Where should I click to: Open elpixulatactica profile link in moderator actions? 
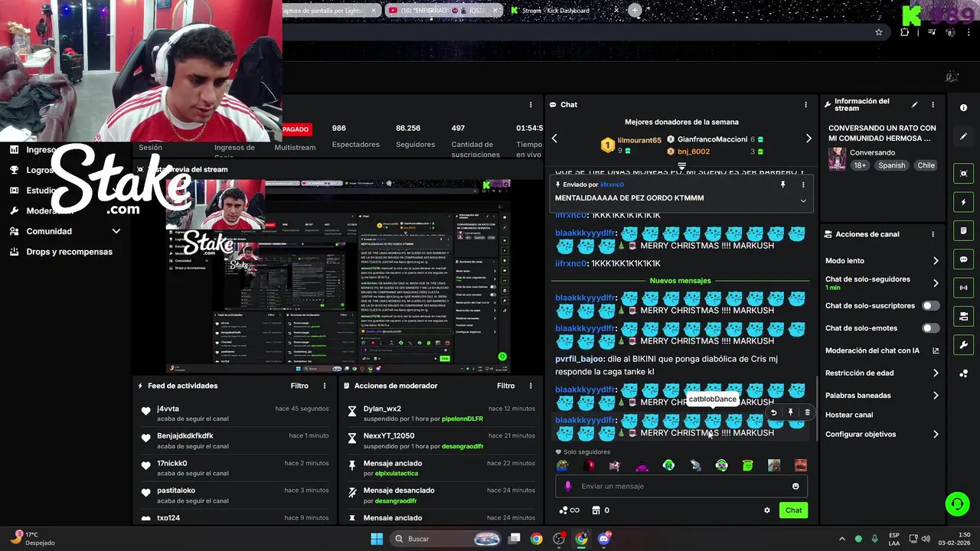(x=397, y=474)
